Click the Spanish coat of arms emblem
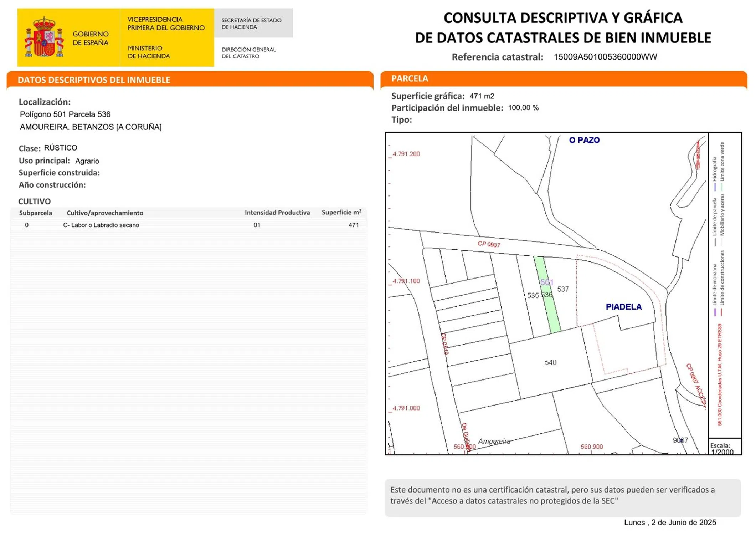 [x=44, y=37]
